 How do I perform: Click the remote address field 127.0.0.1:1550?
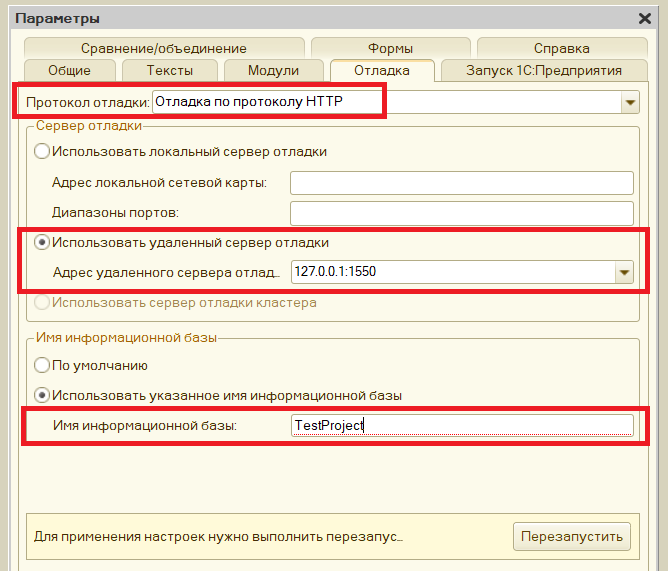click(450, 272)
